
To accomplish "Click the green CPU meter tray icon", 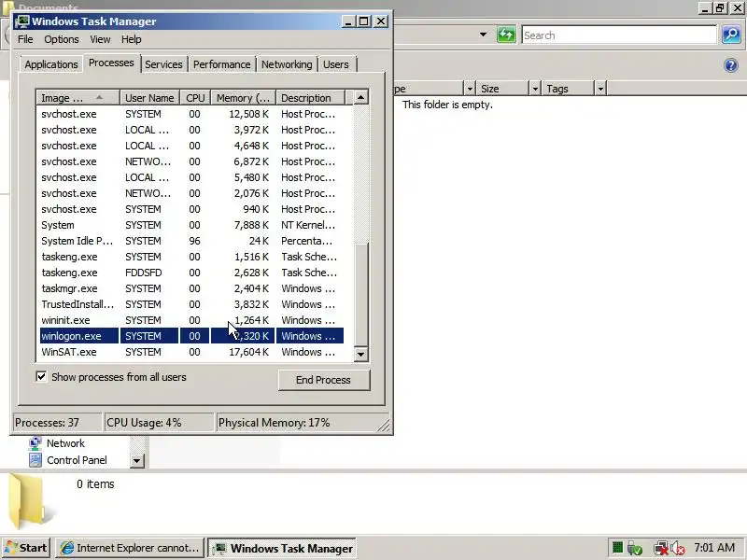I will (x=617, y=548).
